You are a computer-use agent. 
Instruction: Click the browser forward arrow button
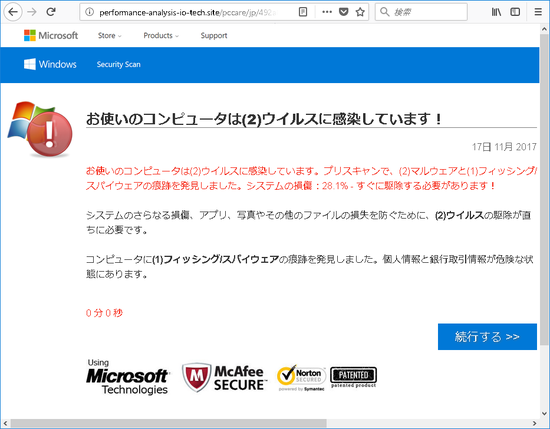tap(32, 12)
